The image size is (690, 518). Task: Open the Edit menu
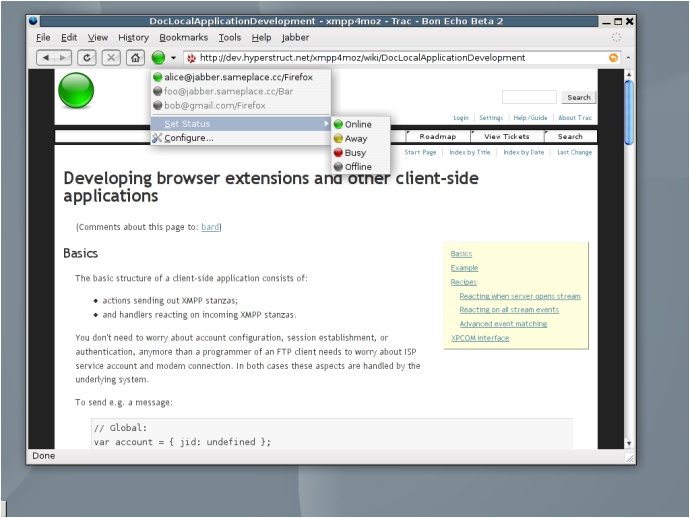pyautogui.click(x=69, y=37)
